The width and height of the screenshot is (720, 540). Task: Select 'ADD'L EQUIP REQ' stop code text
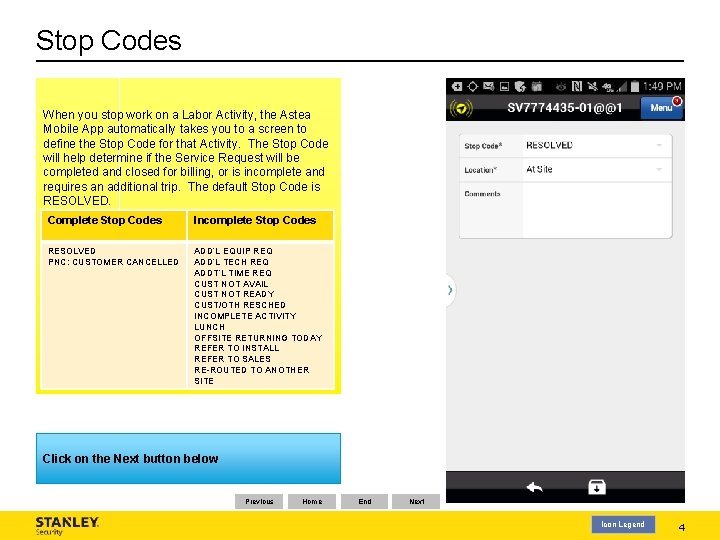pos(233,251)
